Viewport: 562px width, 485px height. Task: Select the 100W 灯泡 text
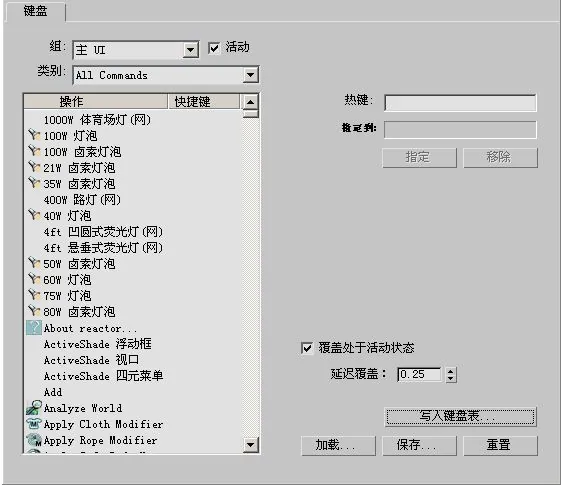click(x=70, y=135)
